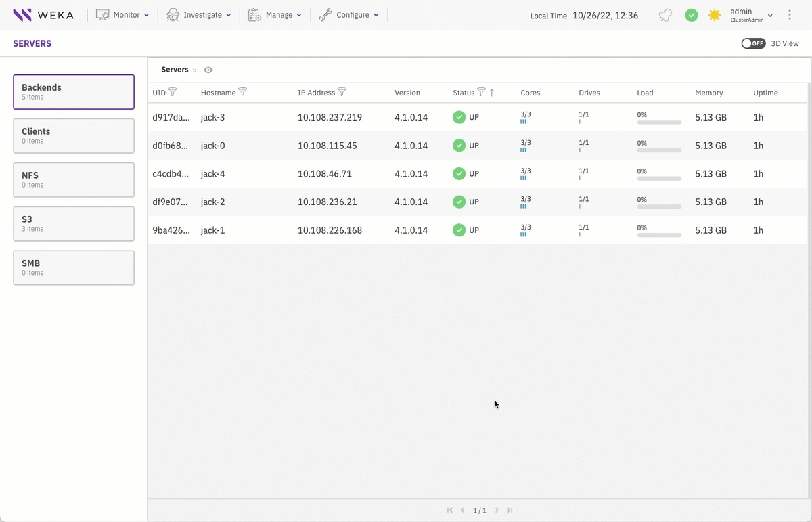
Task: Toggle the Status column sort arrow
Action: point(493,92)
